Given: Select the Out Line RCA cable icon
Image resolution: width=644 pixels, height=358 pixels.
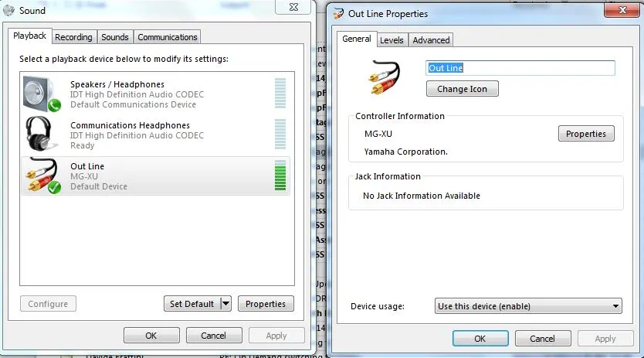Looking at the screenshot, I should pos(42,176).
